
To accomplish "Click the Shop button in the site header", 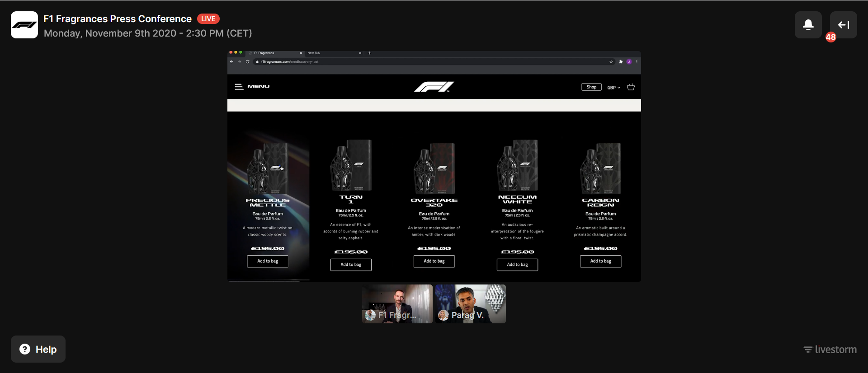I will pos(591,87).
